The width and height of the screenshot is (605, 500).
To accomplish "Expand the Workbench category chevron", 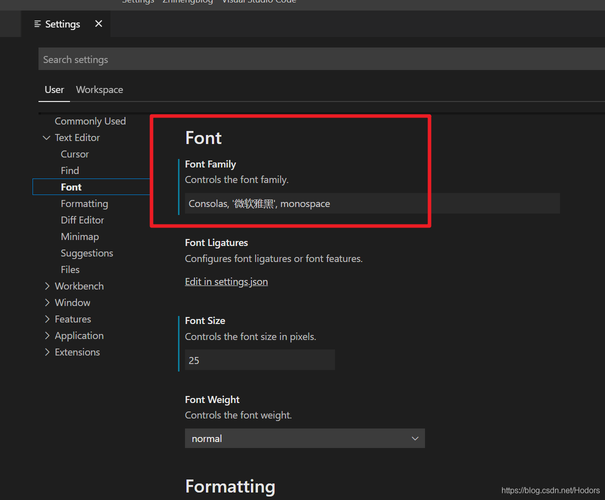I will pyautogui.click(x=46, y=286).
